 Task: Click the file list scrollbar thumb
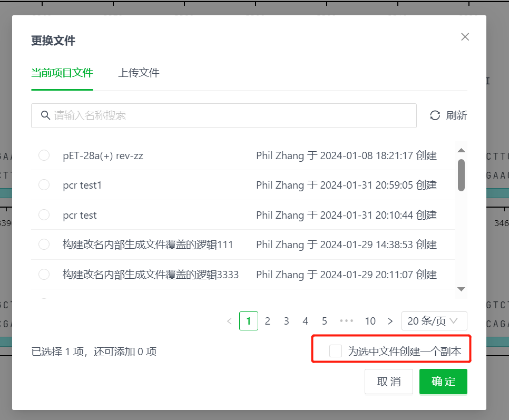click(461, 175)
